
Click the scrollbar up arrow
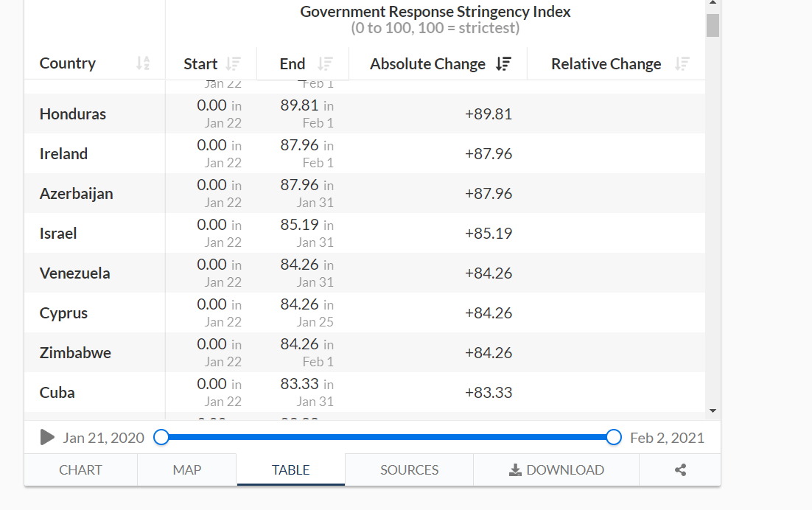click(x=713, y=4)
